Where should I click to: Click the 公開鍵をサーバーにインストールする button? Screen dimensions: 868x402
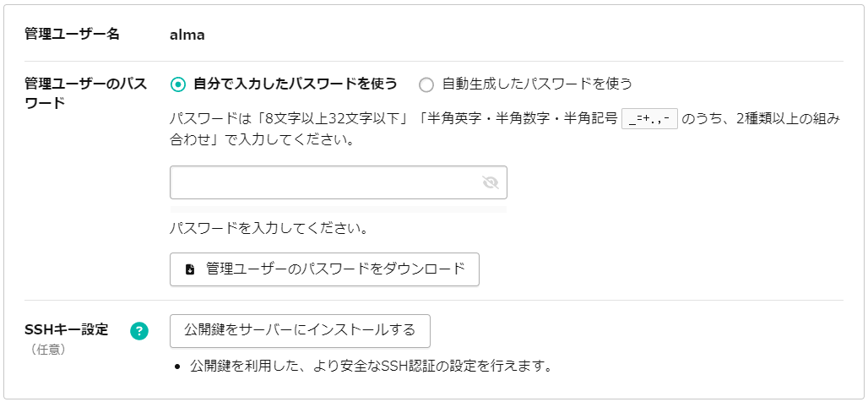coord(300,331)
